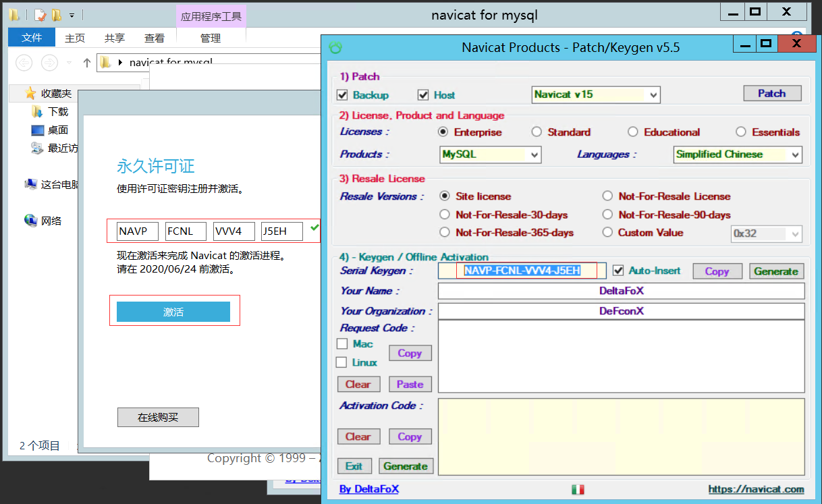Image resolution: width=822 pixels, height=504 pixels.
Task: Click the 应用程序工具 contextual tab header
Action: pos(211,17)
